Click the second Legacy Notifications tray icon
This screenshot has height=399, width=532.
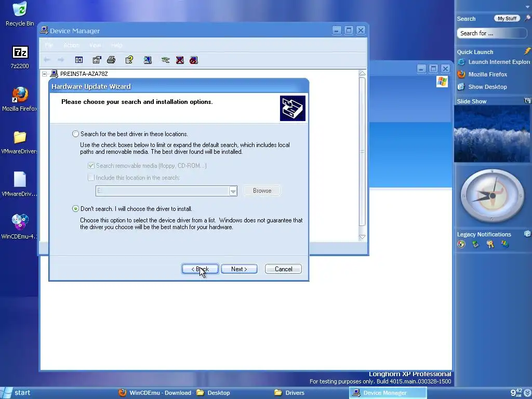point(476,244)
